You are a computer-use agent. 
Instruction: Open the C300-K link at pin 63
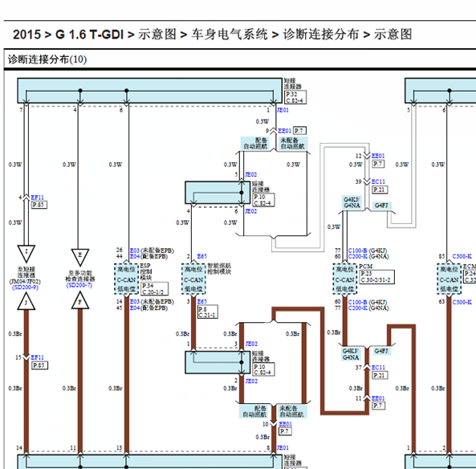[x=462, y=302]
